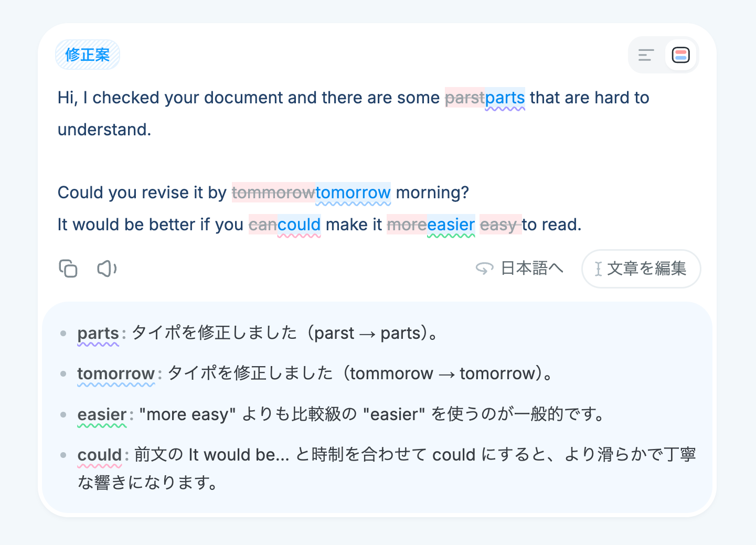
Task: Click struck-through word 'easy'
Action: (x=499, y=225)
